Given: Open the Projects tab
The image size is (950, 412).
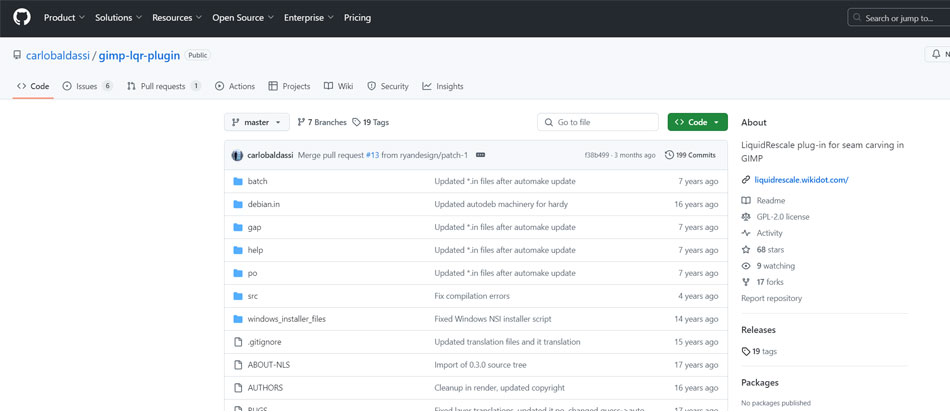Looking at the screenshot, I should (289, 86).
